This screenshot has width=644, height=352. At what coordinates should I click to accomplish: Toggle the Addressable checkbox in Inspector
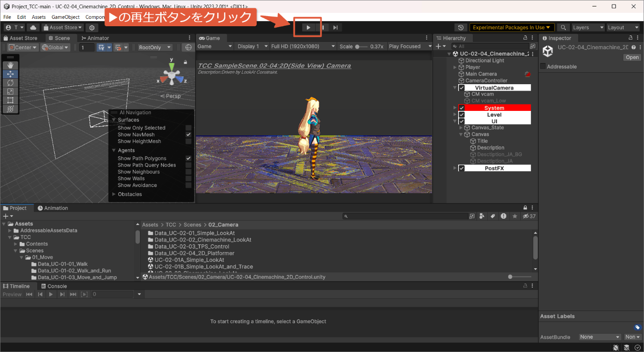coord(543,67)
